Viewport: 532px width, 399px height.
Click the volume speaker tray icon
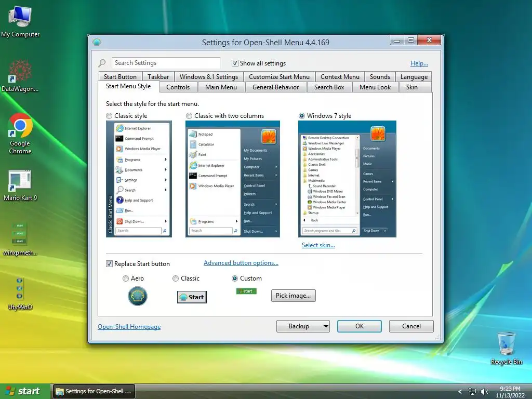tap(485, 392)
